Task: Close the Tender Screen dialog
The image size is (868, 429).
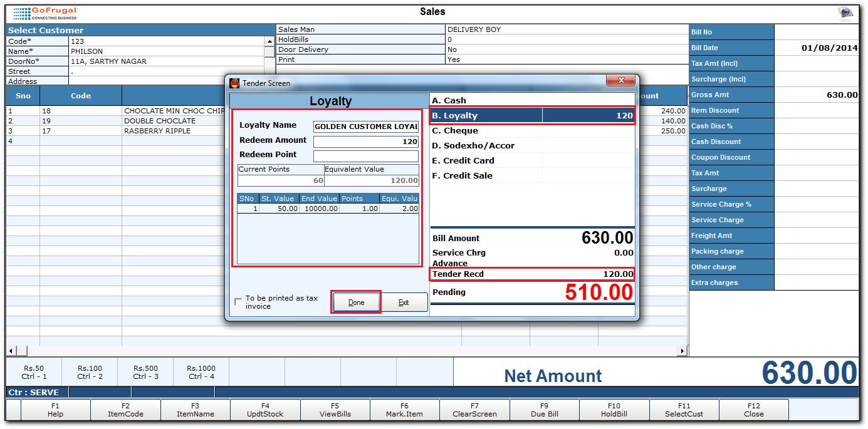Action: coord(621,81)
